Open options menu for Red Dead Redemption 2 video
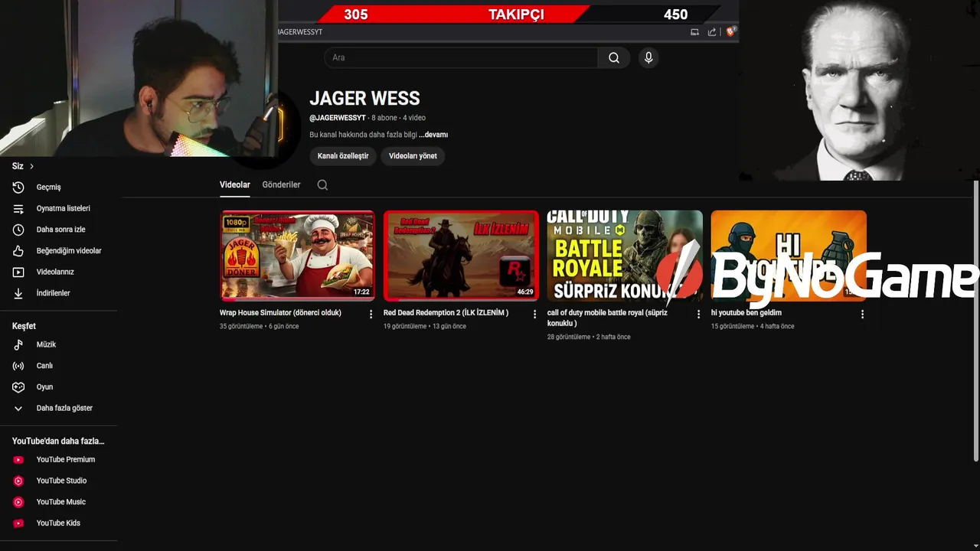980x551 pixels. [x=535, y=314]
